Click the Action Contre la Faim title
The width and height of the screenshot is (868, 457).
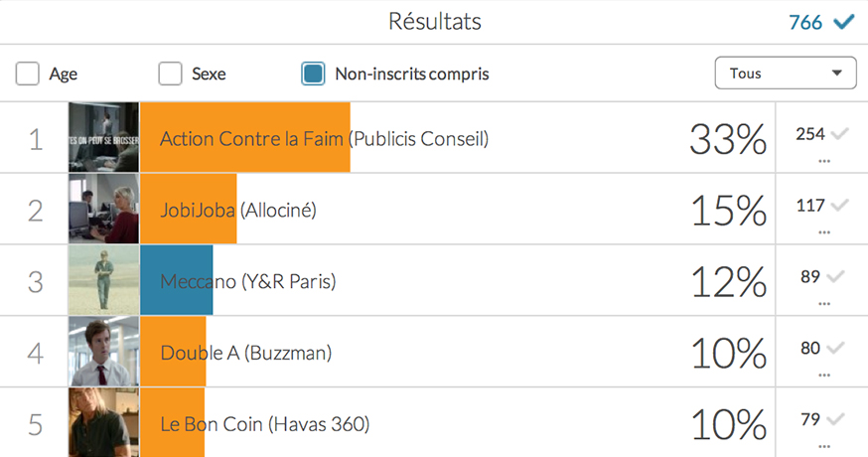point(252,138)
